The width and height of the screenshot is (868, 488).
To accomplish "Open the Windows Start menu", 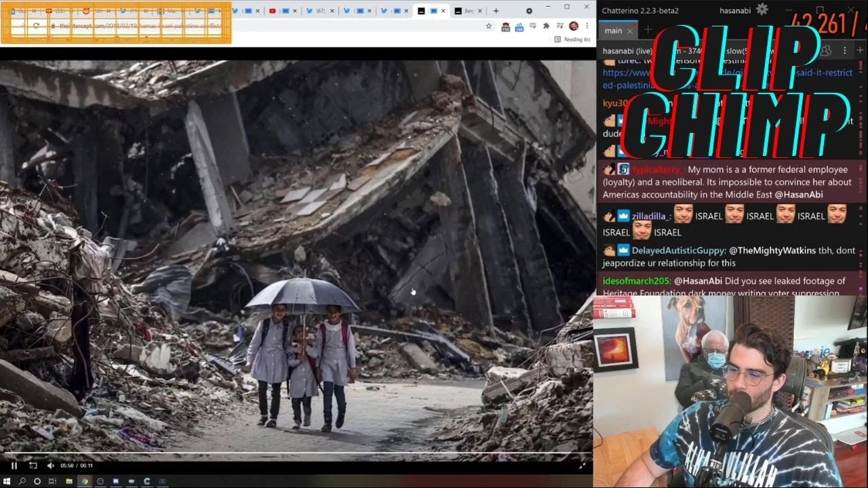I will 7,481.
